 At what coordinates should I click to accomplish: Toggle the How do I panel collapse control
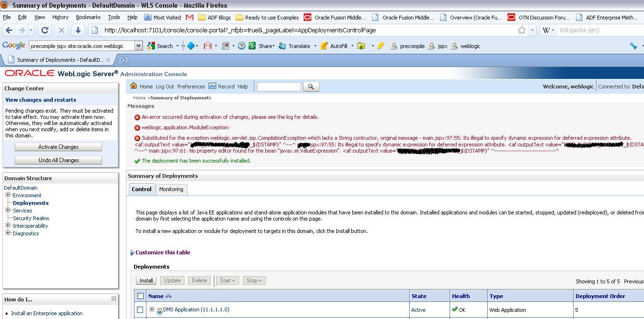tap(113, 299)
